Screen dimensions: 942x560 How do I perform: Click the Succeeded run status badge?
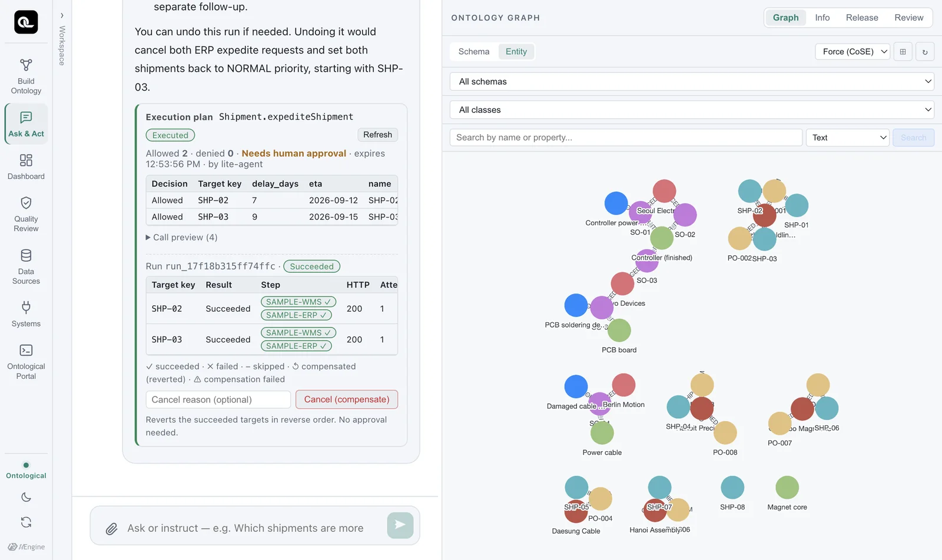point(311,266)
